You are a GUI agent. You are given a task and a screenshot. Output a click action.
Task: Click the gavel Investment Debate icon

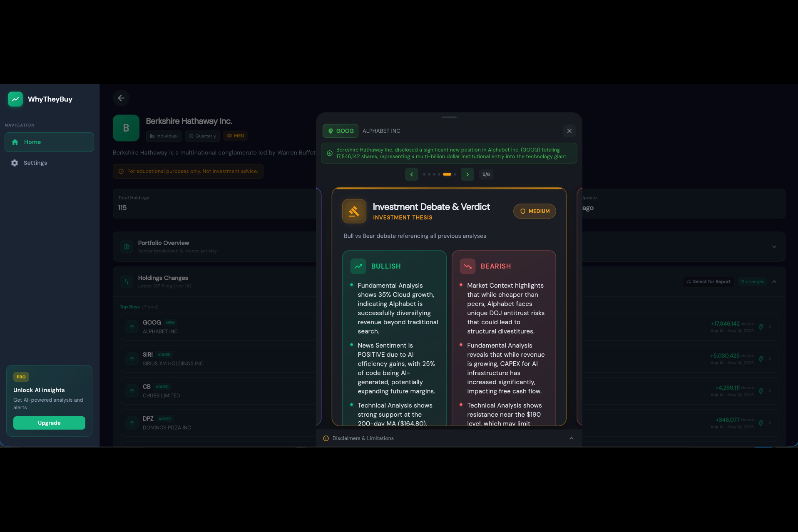click(x=354, y=211)
